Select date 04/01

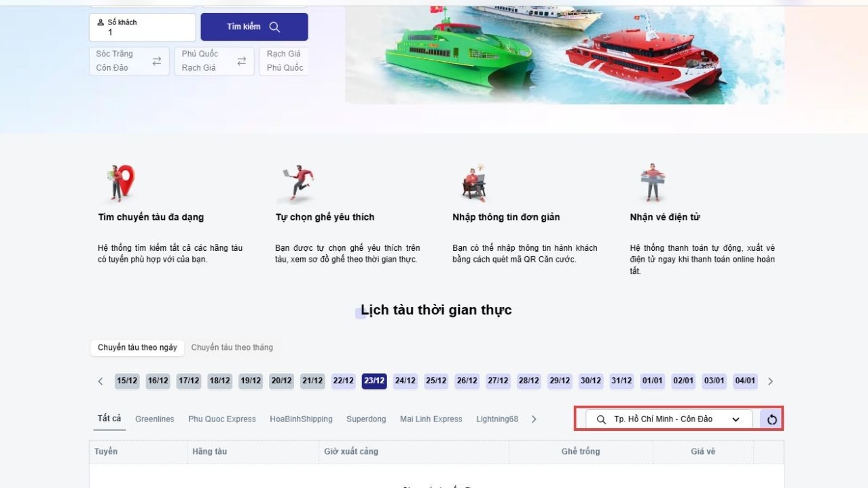pos(746,381)
